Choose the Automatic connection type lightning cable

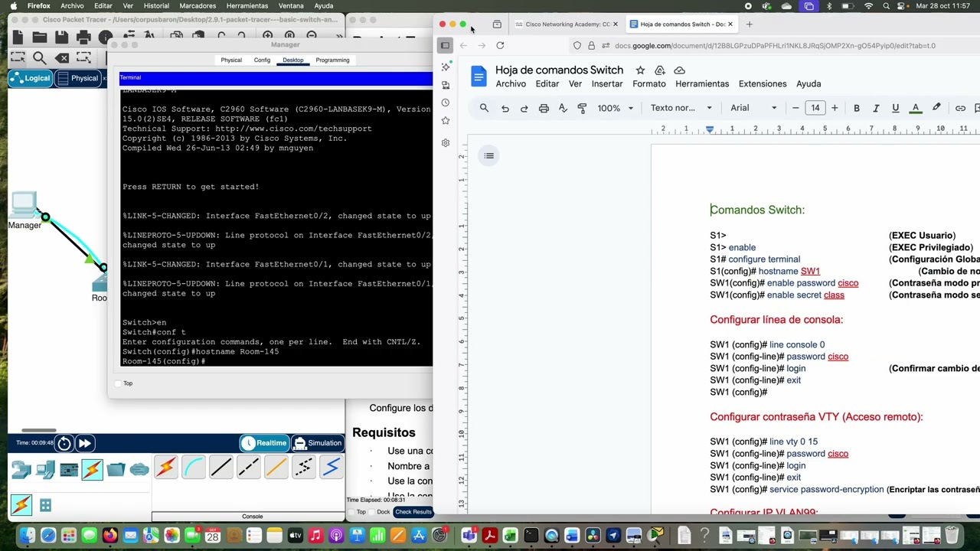[166, 467]
